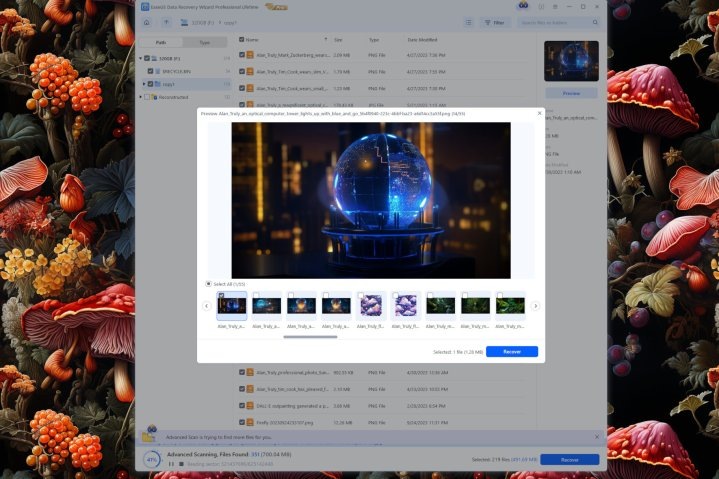Select the first globe thumbnail
This screenshot has height=479, width=719.
(x=232, y=305)
